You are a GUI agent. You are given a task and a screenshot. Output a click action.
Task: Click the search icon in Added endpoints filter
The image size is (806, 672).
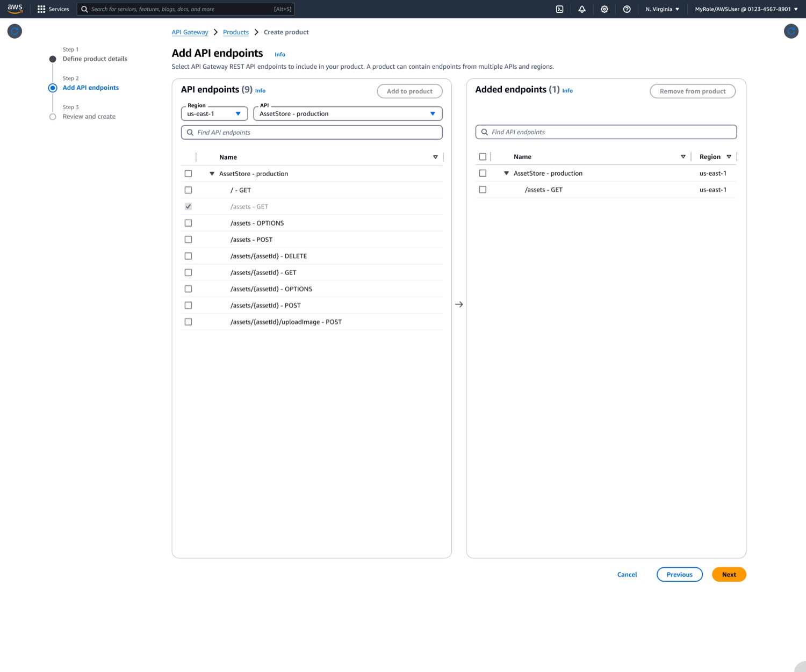click(x=485, y=132)
